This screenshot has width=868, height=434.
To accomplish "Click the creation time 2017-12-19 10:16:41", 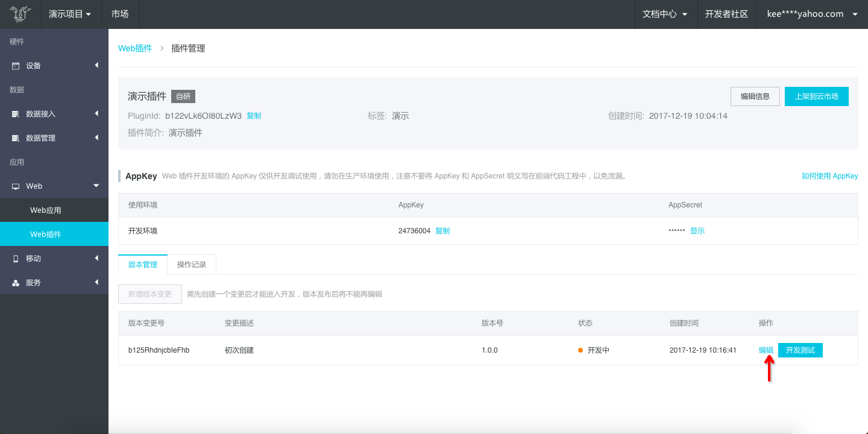I will pos(703,350).
